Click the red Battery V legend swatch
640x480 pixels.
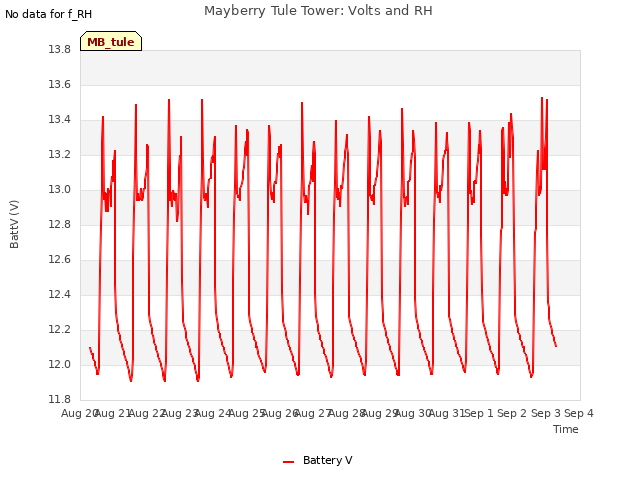(289, 462)
